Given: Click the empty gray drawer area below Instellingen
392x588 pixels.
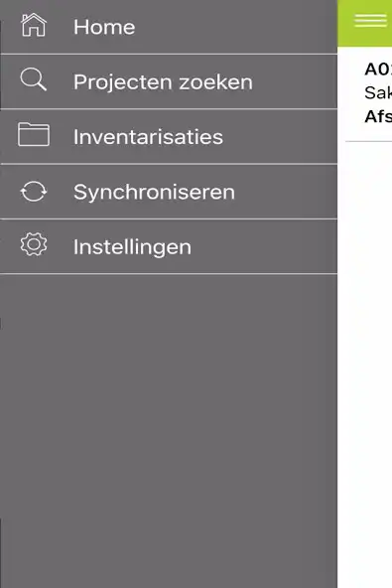Looking at the screenshot, I should [x=169, y=431].
